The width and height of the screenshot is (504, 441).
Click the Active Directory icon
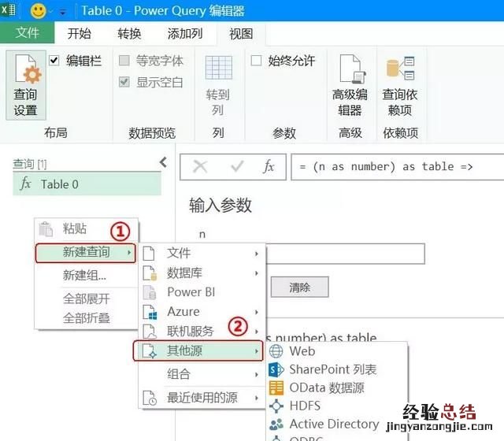pos(276,424)
